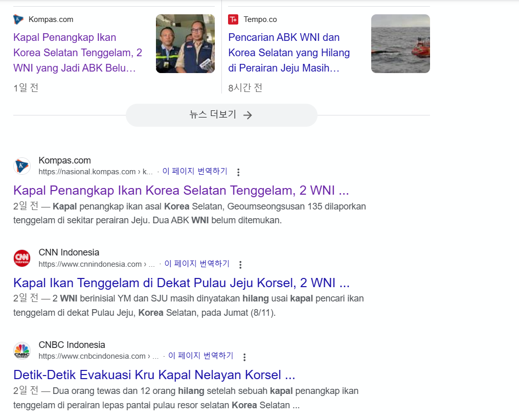The height and width of the screenshot is (420, 519).
Task: Open three-dot options for CNBC Indonesia result
Action: tap(244, 357)
